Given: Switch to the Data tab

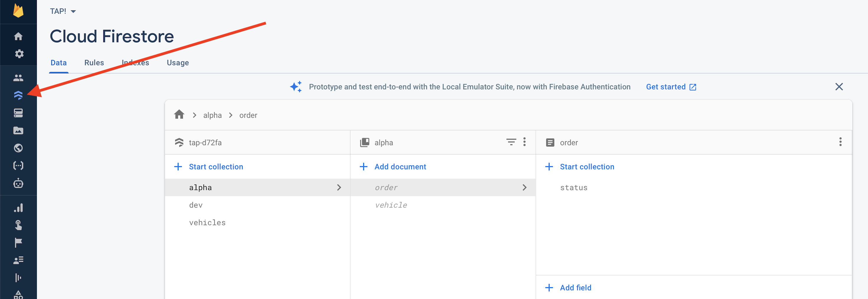Looking at the screenshot, I should 59,63.
